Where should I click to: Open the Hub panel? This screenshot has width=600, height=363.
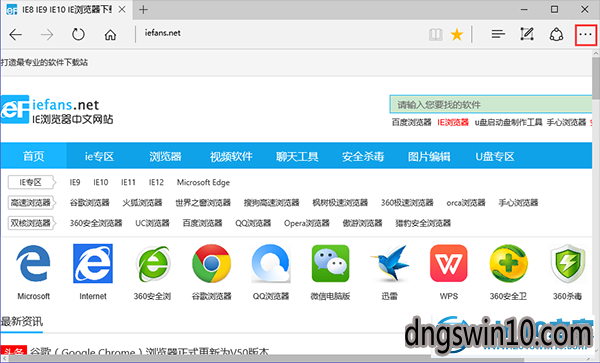(x=498, y=34)
